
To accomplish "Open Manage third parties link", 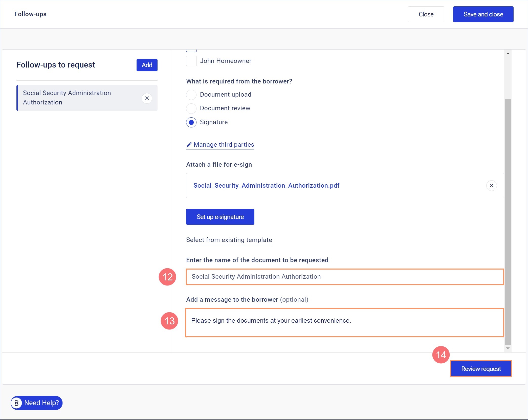I will [x=224, y=145].
